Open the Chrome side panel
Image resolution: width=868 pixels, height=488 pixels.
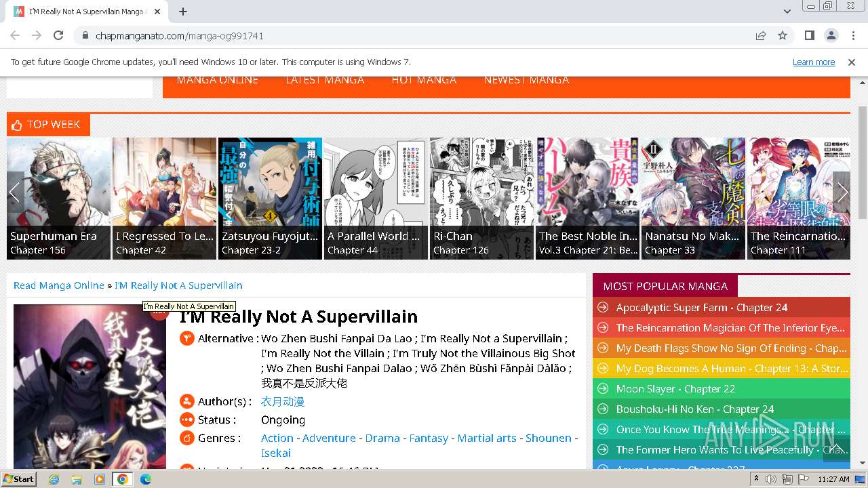point(810,35)
